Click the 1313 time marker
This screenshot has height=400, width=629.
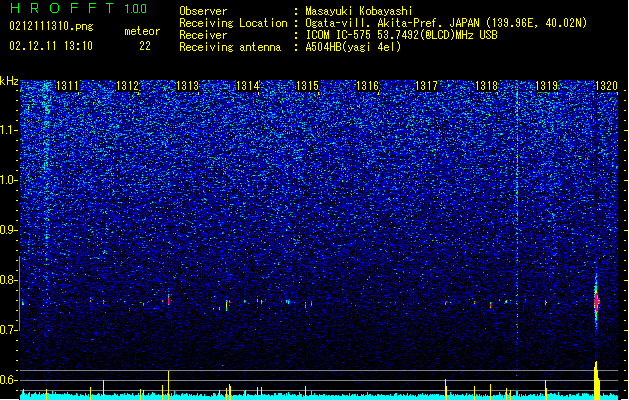point(187,86)
